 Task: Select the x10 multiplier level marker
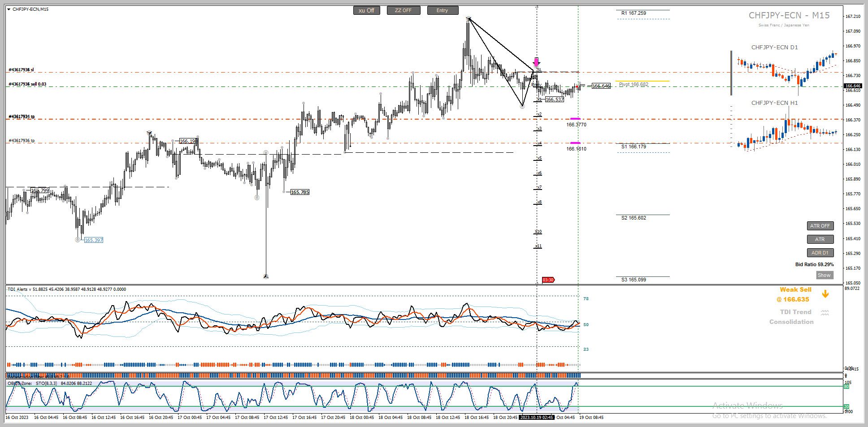538,232
